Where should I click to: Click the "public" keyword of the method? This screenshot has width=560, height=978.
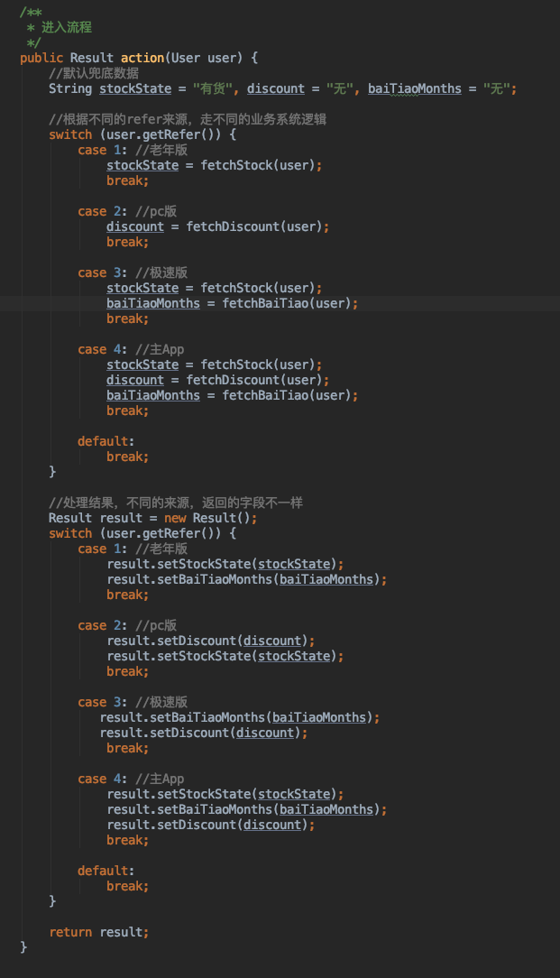coord(41,58)
